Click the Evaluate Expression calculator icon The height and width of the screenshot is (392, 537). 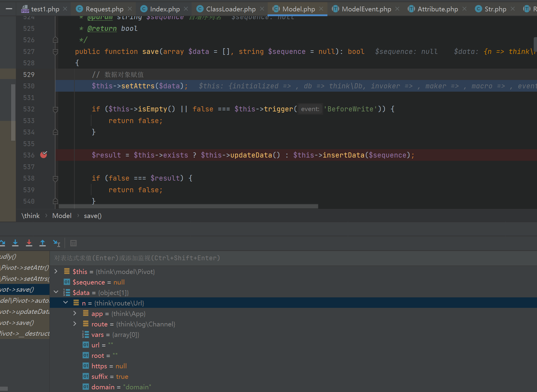tap(73, 243)
